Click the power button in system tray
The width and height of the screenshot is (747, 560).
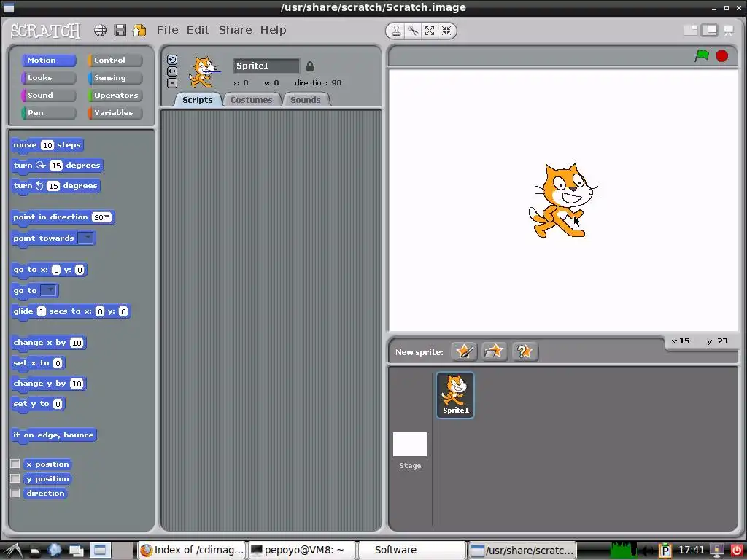click(x=737, y=551)
